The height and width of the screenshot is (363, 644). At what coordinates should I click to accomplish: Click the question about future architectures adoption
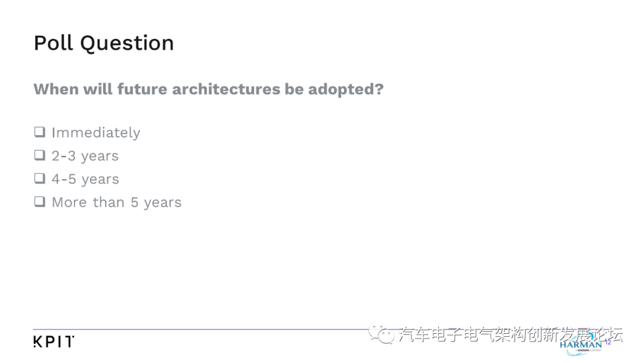tap(209, 89)
